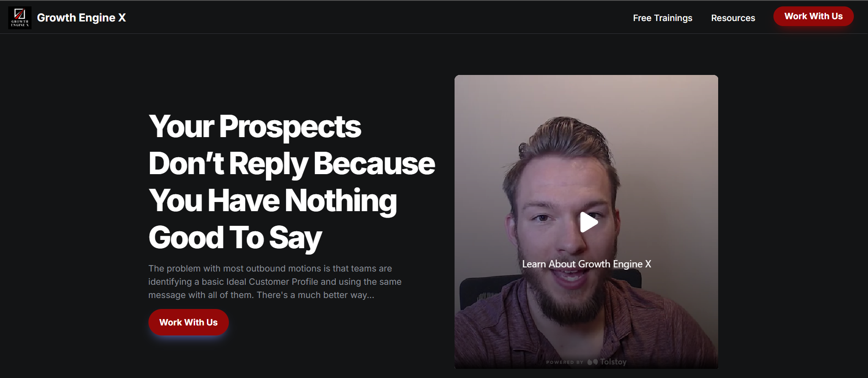The width and height of the screenshot is (868, 378).
Task: Click the You Have Nothing headline line
Action: pos(273,201)
